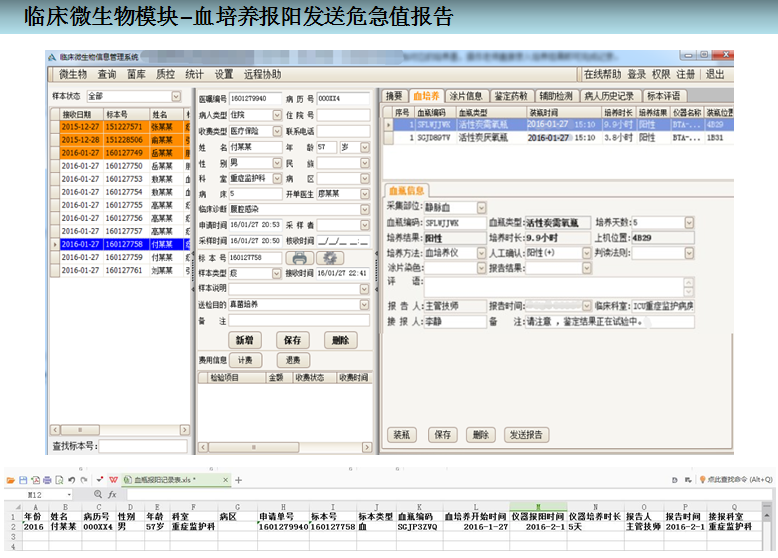Open the 微生物 menu

coord(72,74)
